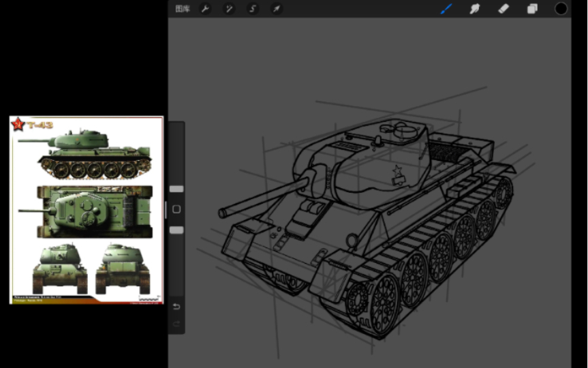Open the Adjustments magic wand menu
This screenshot has width=588, height=368.
(229, 9)
